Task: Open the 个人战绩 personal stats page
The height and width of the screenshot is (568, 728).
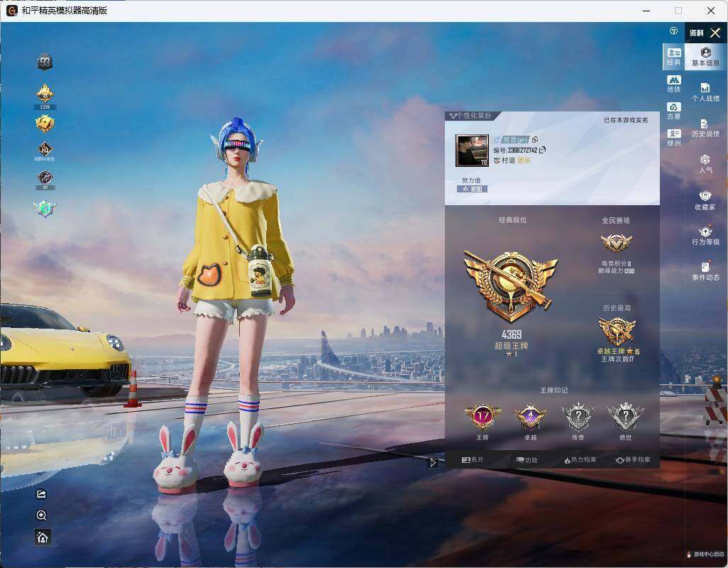Action: click(705, 92)
